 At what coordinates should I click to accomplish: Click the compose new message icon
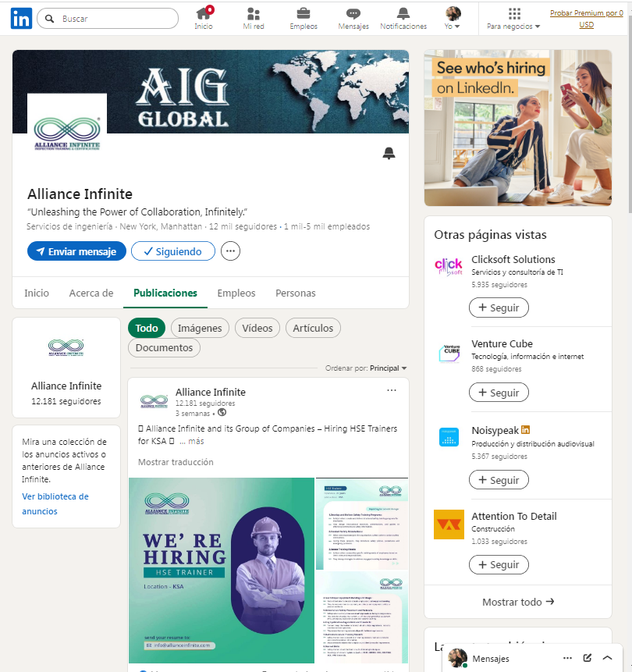[x=588, y=658]
